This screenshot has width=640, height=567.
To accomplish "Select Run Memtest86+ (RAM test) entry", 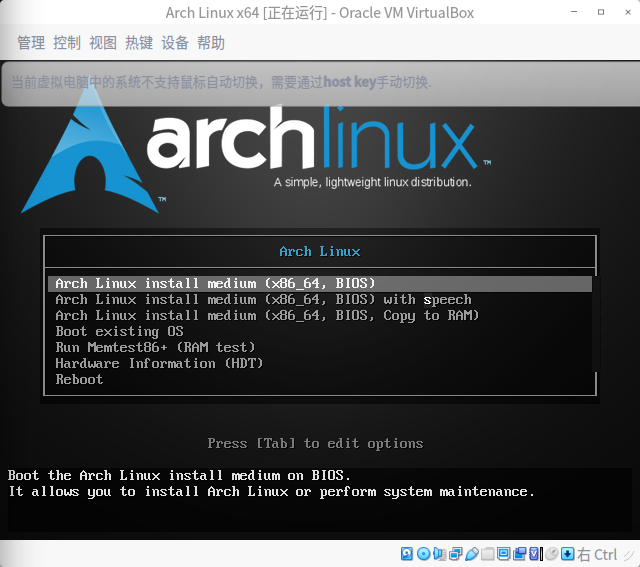I will coord(320,347).
